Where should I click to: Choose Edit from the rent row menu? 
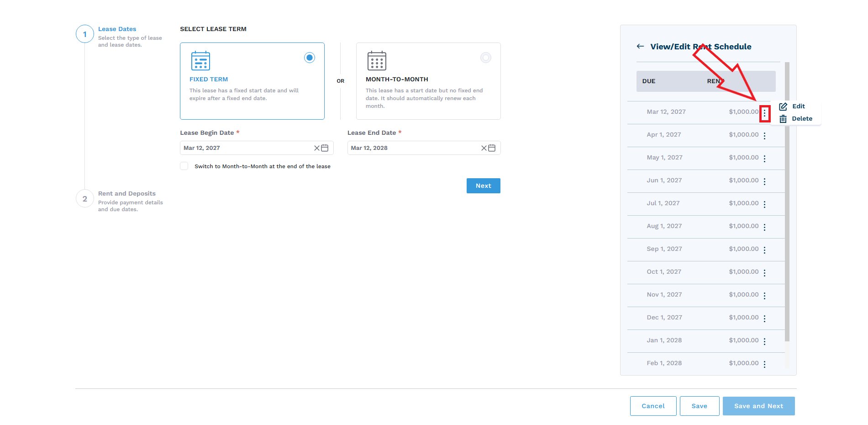798,106
